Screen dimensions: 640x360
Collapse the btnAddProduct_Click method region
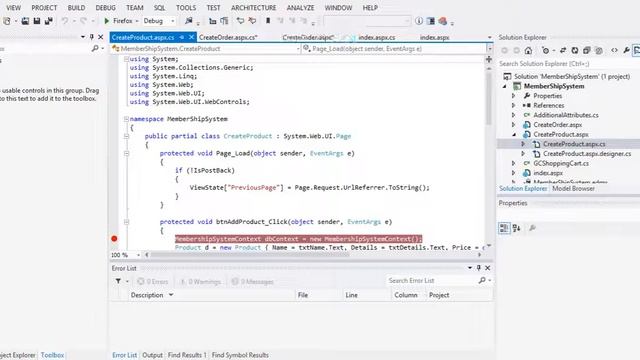(x=126, y=222)
